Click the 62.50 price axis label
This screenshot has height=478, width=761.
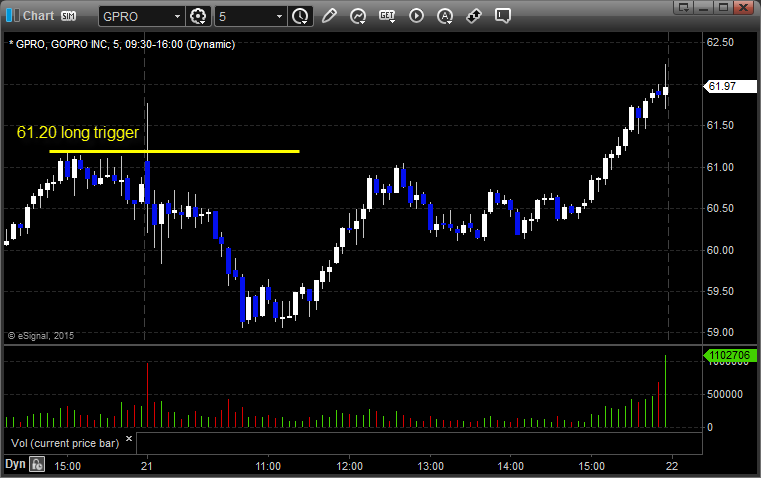pos(720,42)
